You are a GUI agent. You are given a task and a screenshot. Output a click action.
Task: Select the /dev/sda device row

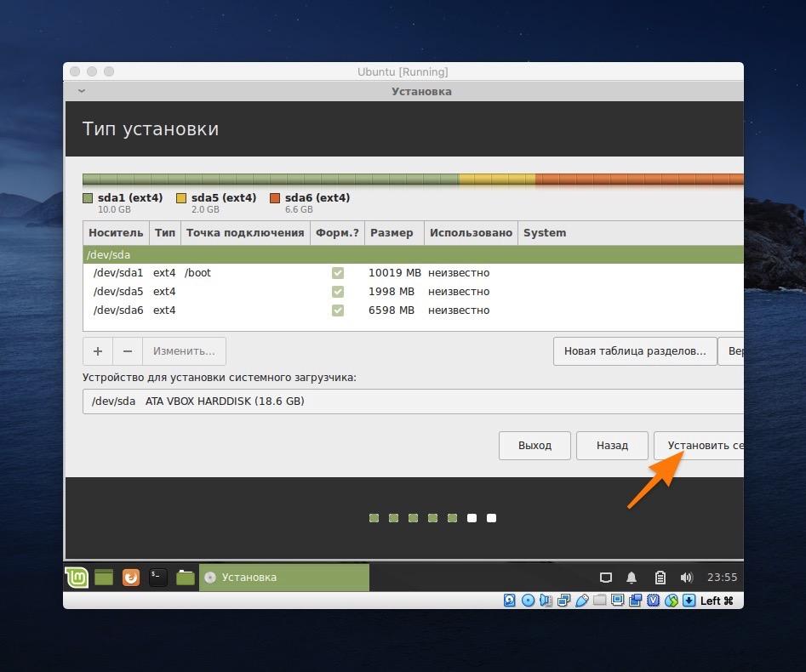413,254
